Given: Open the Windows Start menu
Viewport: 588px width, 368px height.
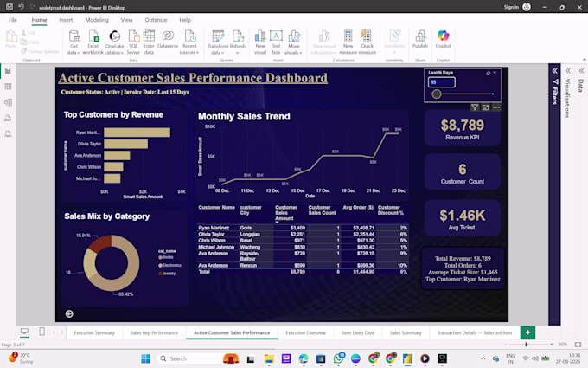Looking at the screenshot, I should click(145, 358).
